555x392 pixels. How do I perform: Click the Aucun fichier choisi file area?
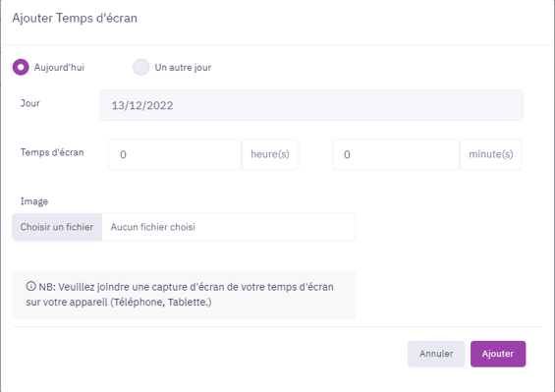[x=229, y=227]
